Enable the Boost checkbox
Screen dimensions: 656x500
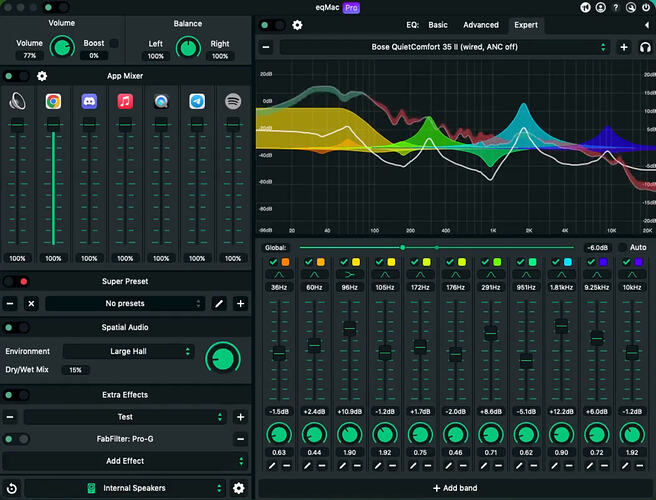click(x=114, y=43)
